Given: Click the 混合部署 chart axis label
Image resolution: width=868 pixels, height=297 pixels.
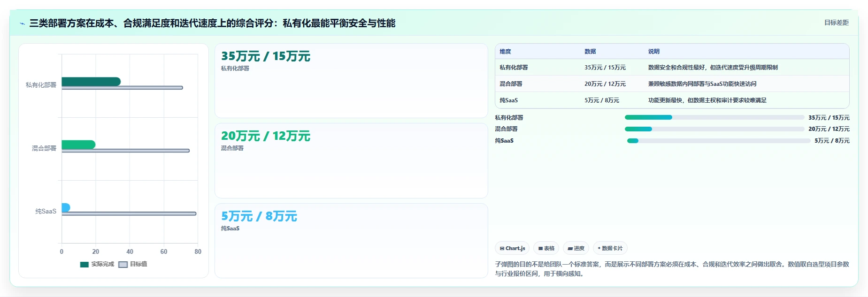Looking at the screenshot, I should pyautogui.click(x=44, y=148).
